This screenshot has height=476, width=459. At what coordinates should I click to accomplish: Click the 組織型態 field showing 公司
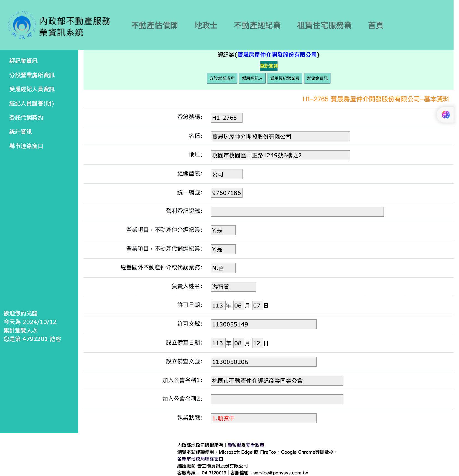(226, 174)
